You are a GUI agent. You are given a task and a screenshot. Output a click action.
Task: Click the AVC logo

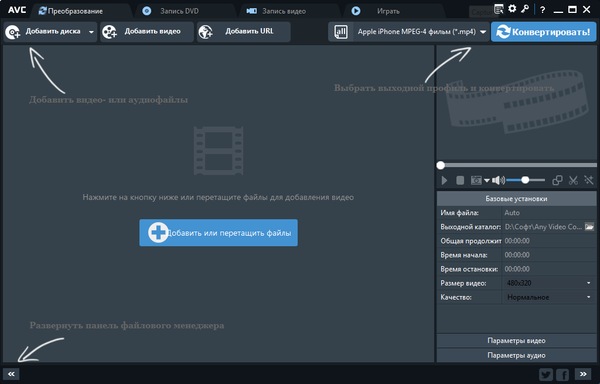click(16, 10)
